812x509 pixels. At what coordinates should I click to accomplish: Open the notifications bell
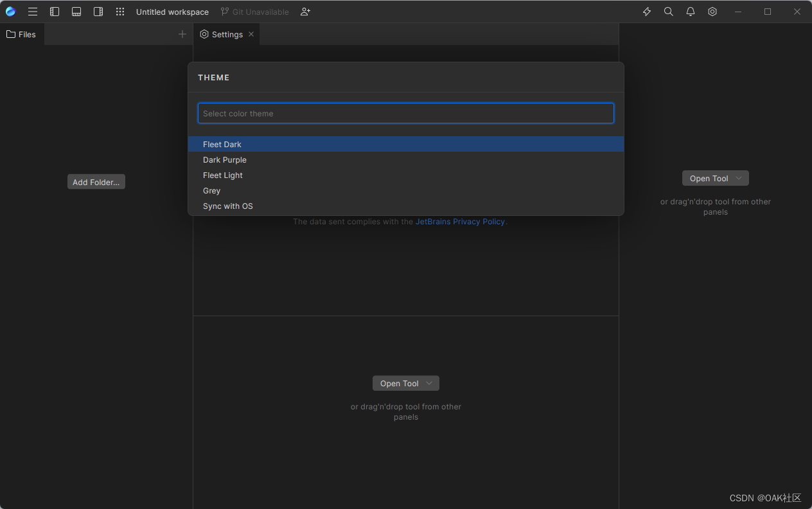click(x=690, y=11)
